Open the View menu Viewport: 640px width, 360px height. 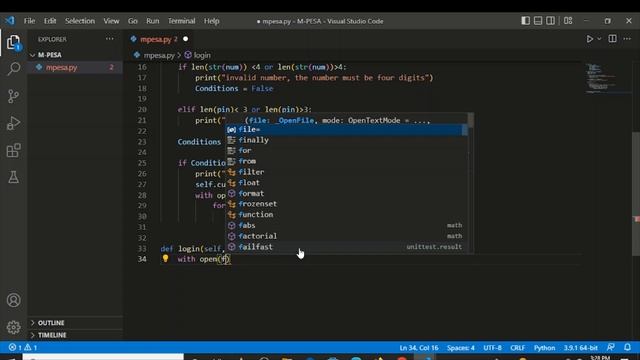click(111, 21)
